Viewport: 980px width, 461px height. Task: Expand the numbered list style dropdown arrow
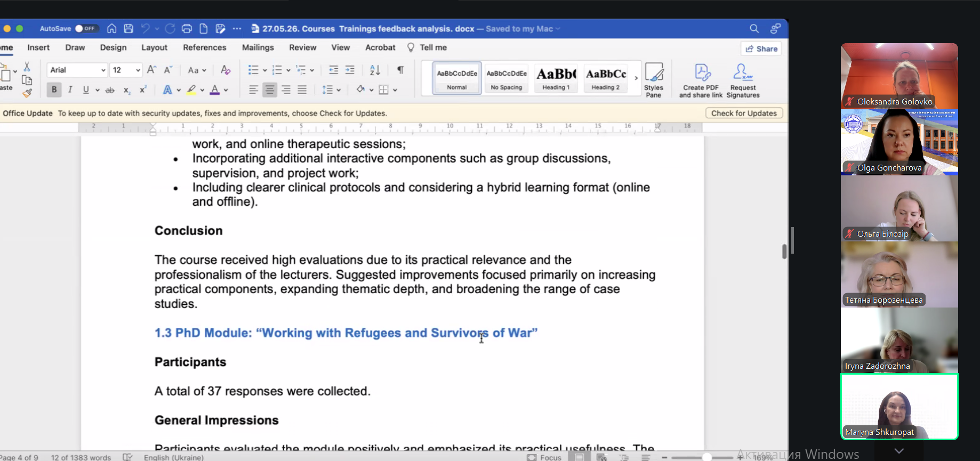(288, 70)
